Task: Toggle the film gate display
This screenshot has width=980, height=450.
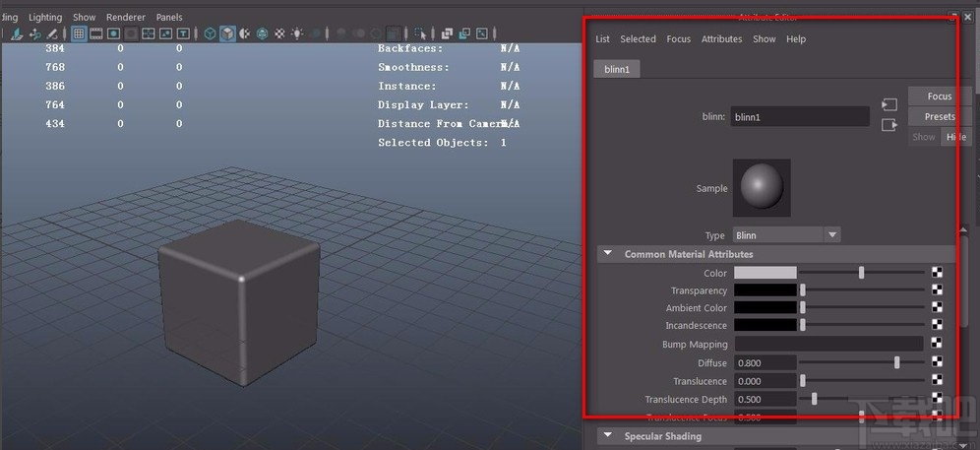Action: (x=96, y=33)
